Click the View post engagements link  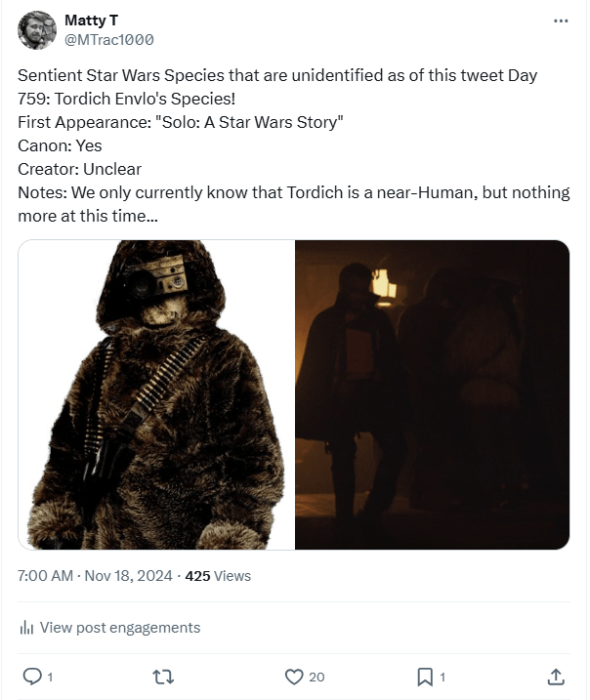point(120,628)
